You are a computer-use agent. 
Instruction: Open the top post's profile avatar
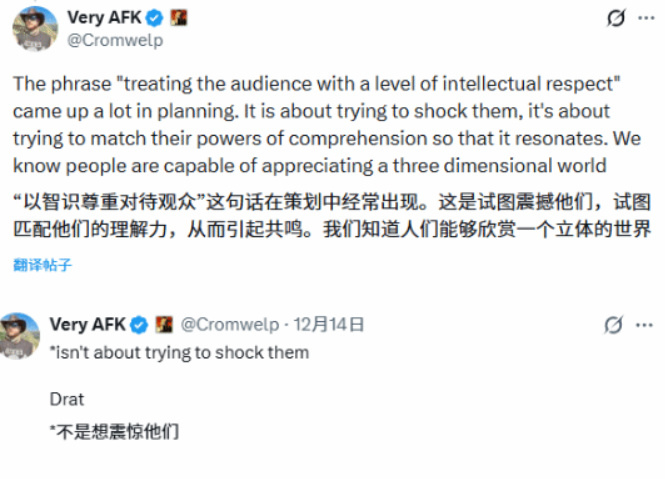[x=34, y=30]
